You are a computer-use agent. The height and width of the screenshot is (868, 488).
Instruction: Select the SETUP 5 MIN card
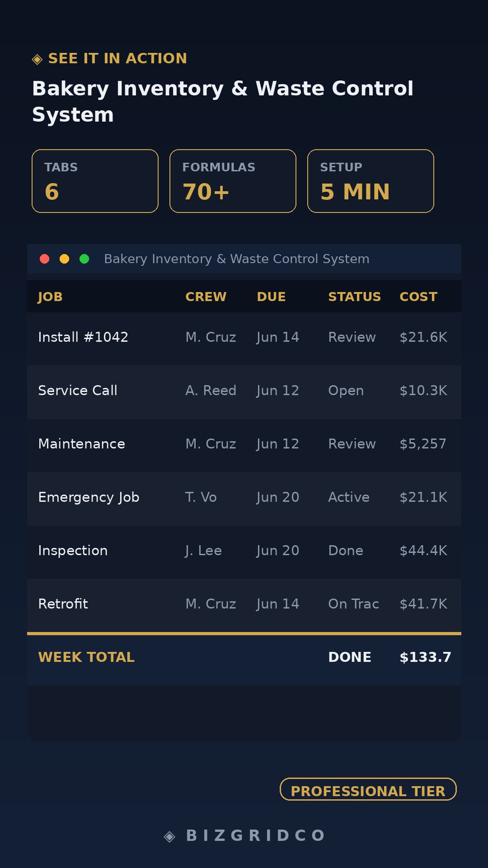point(371,181)
